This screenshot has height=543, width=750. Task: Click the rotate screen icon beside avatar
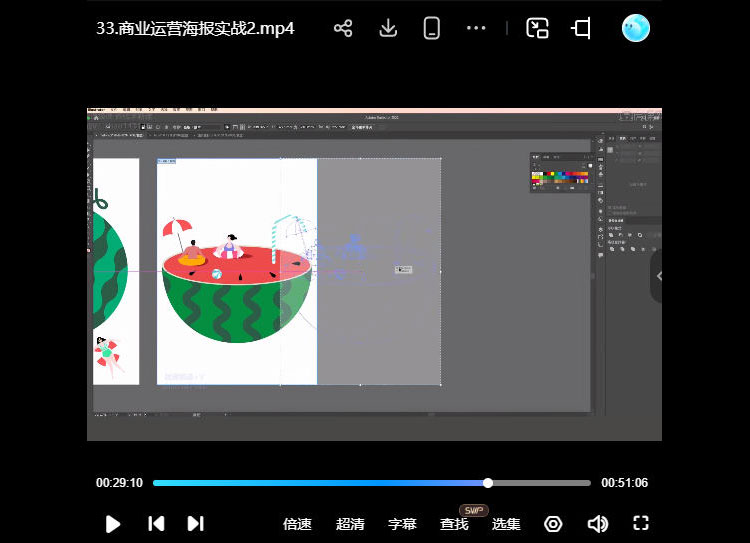(582, 28)
